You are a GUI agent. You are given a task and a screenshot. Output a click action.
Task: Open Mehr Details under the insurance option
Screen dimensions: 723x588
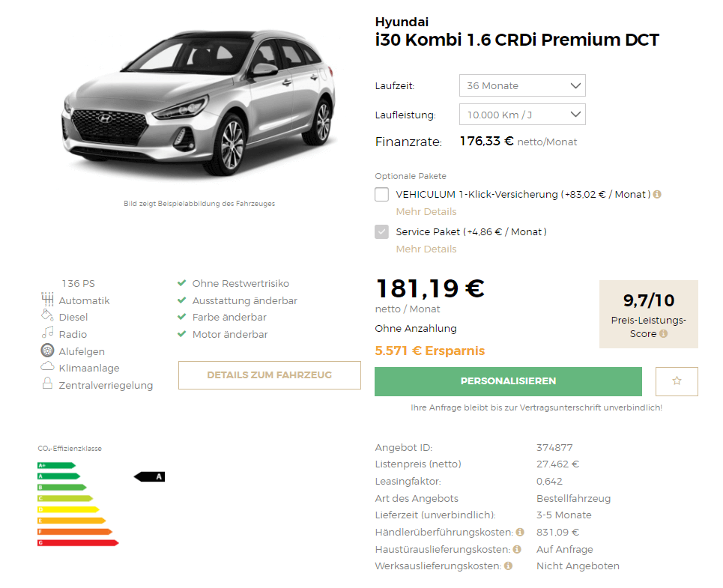pyautogui.click(x=426, y=212)
